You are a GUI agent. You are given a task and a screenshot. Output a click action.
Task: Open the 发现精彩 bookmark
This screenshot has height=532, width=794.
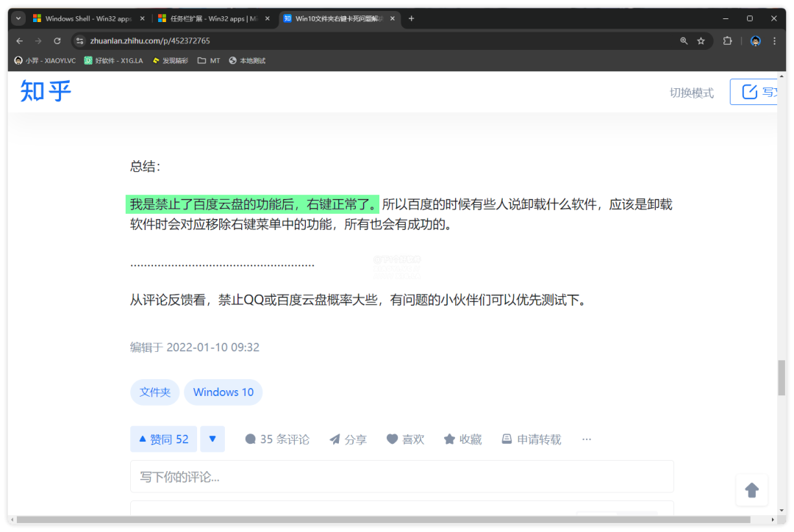pos(170,61)
